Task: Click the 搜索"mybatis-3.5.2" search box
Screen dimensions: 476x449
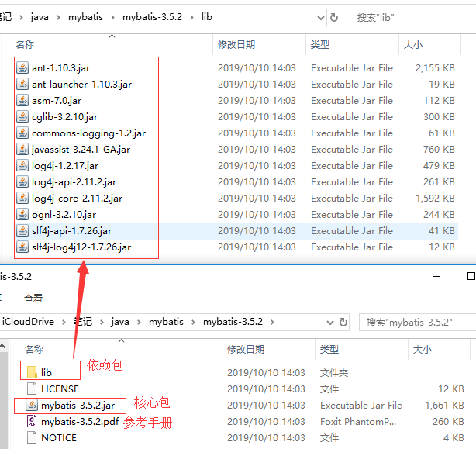Action: pyautogui.click(x=417, y=322)
